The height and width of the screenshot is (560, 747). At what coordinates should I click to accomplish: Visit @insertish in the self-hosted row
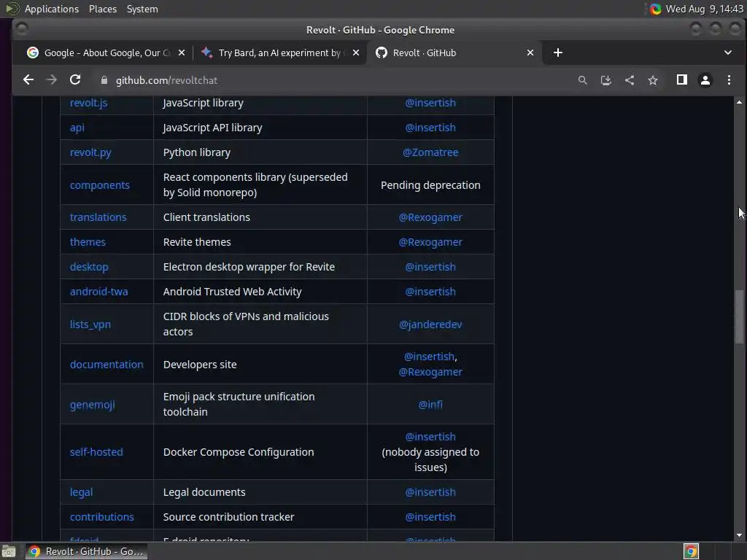(x=430, y=437)
